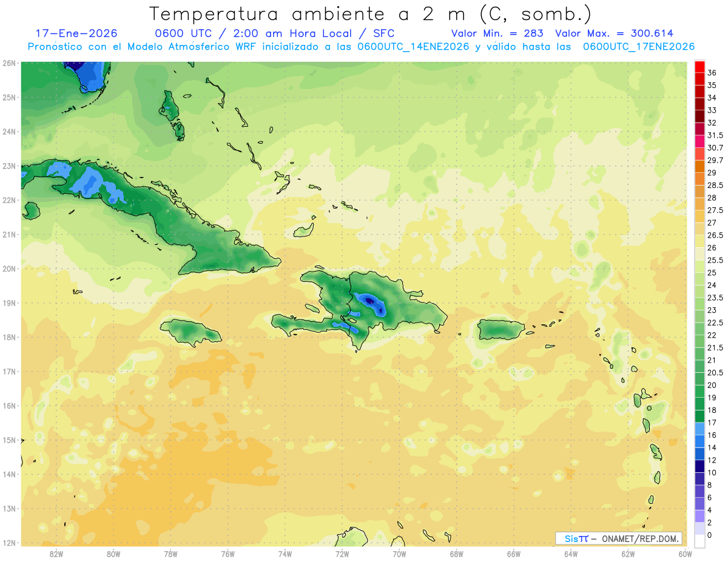Click latitude axis label '25N'
Screen dimensions: 728x562
coord(9,98)
